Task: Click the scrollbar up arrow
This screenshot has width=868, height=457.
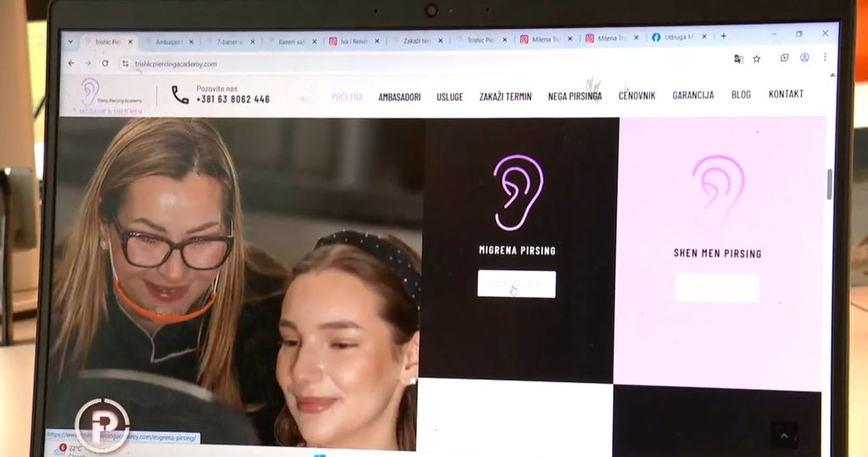Action: (832, 75)
